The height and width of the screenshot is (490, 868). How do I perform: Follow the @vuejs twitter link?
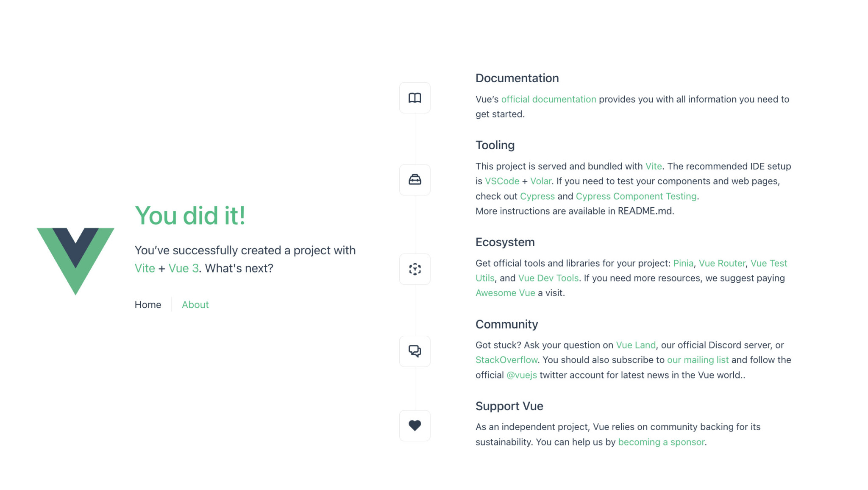tap(522, 375)
